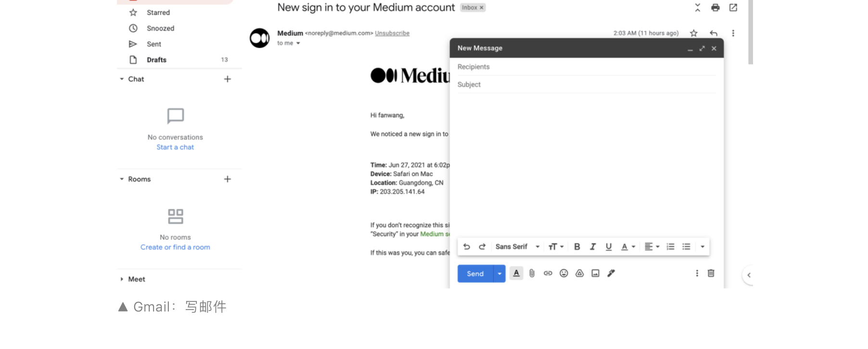The image size is (868, 349).
Task: Star the Medium email
Action: pos(693,33)
